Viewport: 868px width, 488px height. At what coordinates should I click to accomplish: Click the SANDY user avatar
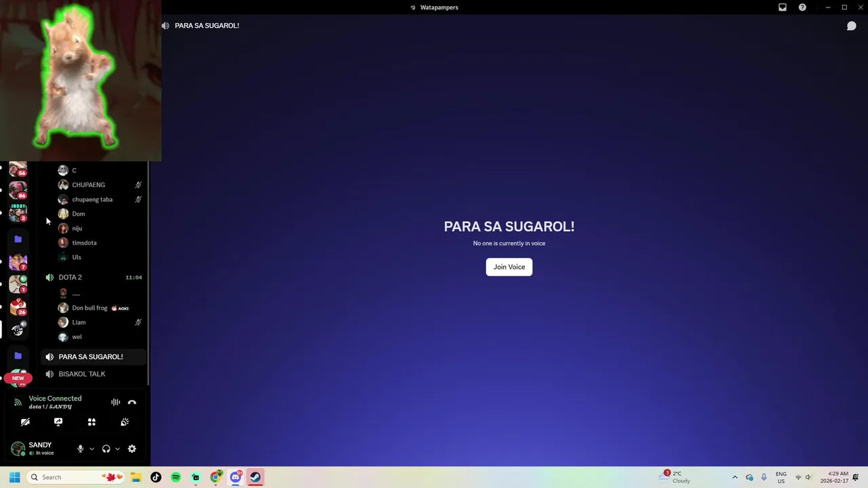18,449
